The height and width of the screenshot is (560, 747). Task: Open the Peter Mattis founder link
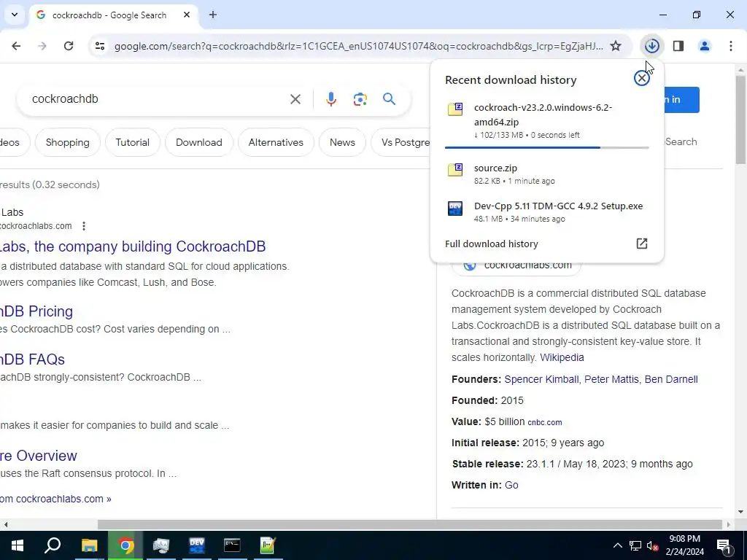pyautogui.click(x=611, y=379)
